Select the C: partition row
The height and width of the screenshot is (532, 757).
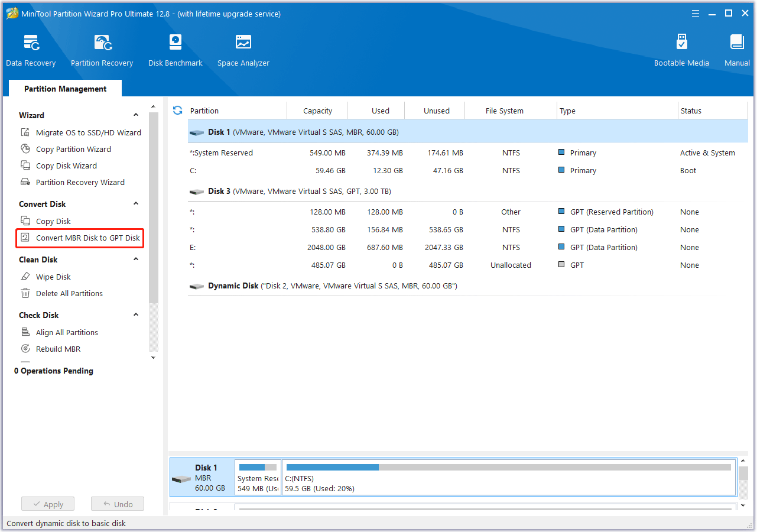tap(468, 170)
